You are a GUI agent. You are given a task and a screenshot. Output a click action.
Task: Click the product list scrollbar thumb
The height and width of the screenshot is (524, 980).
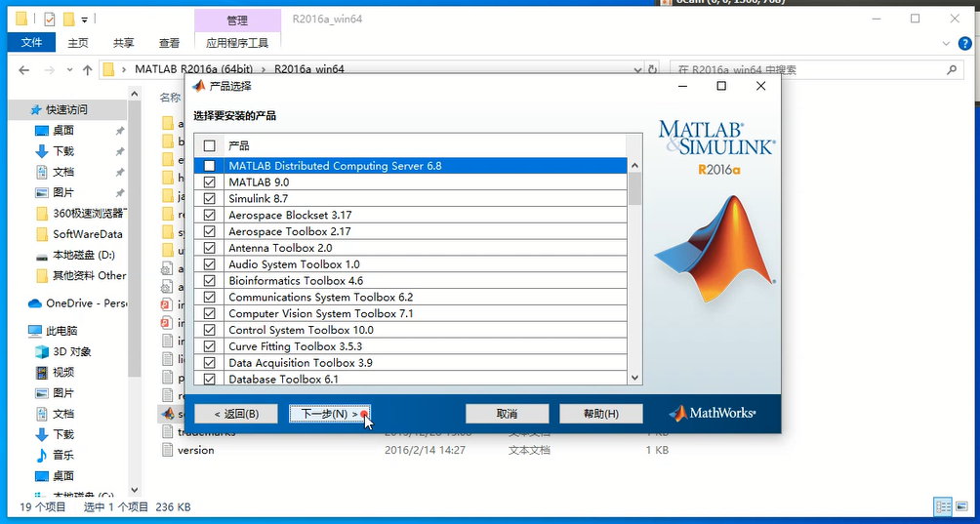[x=635, y=188]
